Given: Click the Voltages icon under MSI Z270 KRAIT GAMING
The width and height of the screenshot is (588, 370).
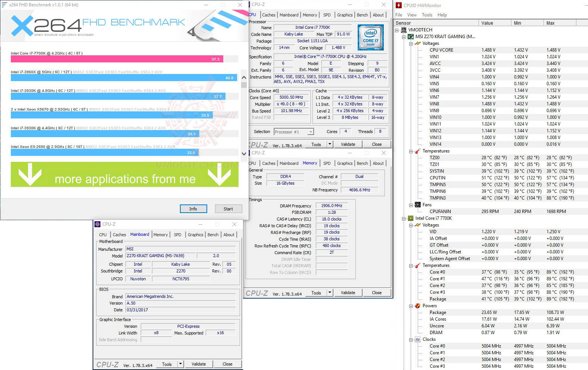Looking at the screenshot, I should click(418, 43).
